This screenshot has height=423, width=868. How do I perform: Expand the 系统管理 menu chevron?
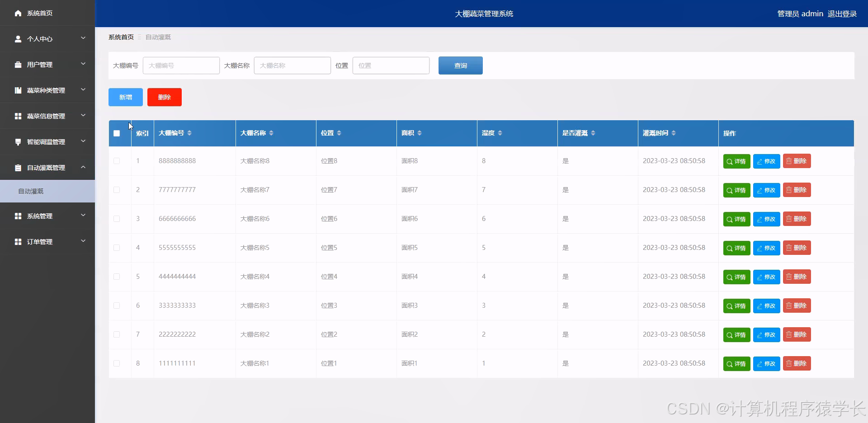(x=83, y=216)
